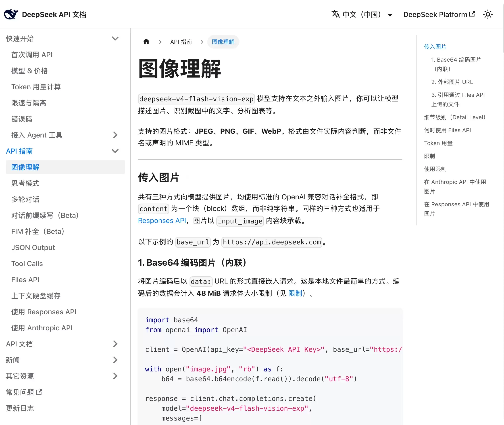504x425 pixels.
Task: Open 对话前缀续写（Beta）sidebar item
Action: [45, 215]
